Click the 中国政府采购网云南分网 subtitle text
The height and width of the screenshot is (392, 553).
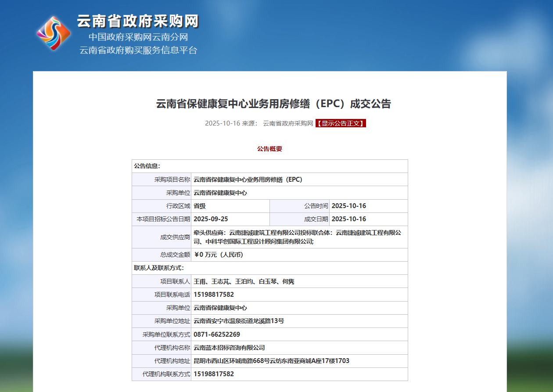coord(138,37)
